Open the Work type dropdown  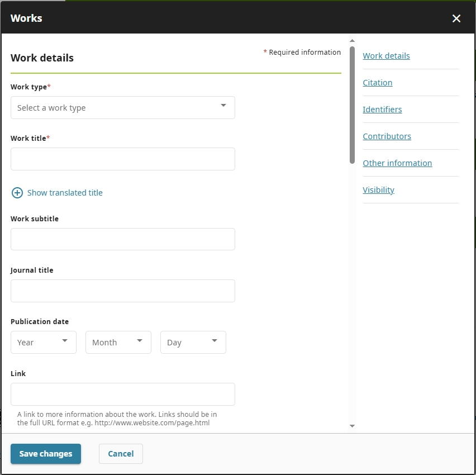point(123,107)
